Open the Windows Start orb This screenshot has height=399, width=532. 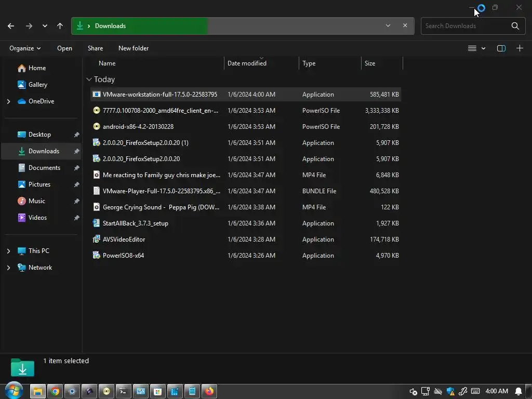click(x=14, y=391)
